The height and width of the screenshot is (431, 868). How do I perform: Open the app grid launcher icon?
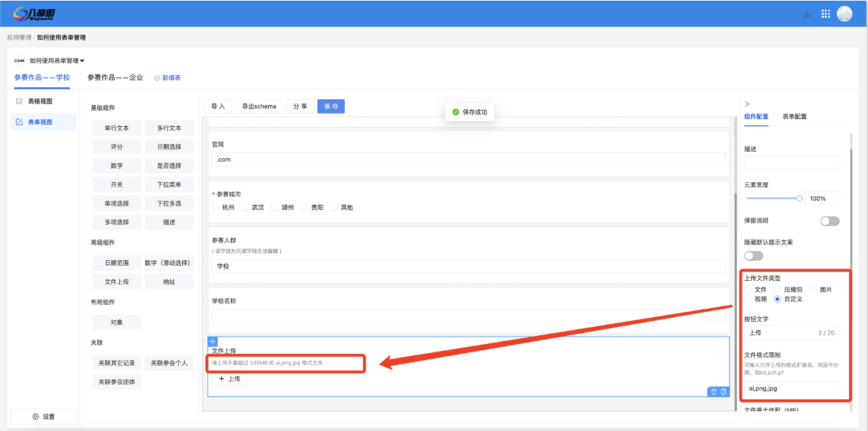[x=825, y=13]
